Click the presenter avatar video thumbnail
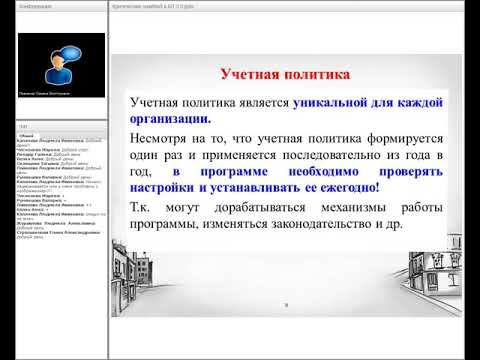 pyautogui.click(x=61, y=65)
